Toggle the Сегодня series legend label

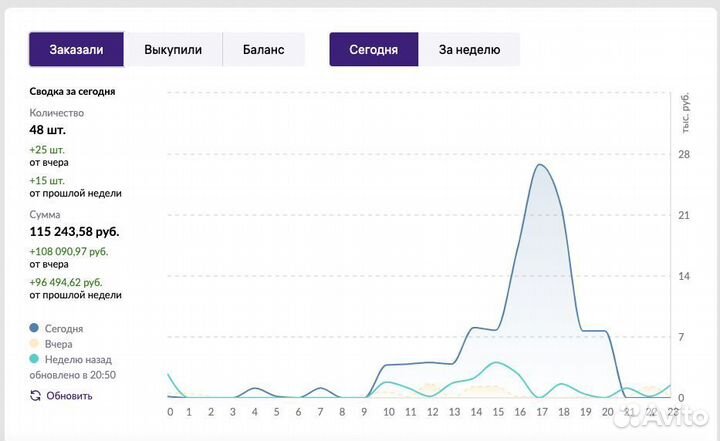(x=64, y=328)
